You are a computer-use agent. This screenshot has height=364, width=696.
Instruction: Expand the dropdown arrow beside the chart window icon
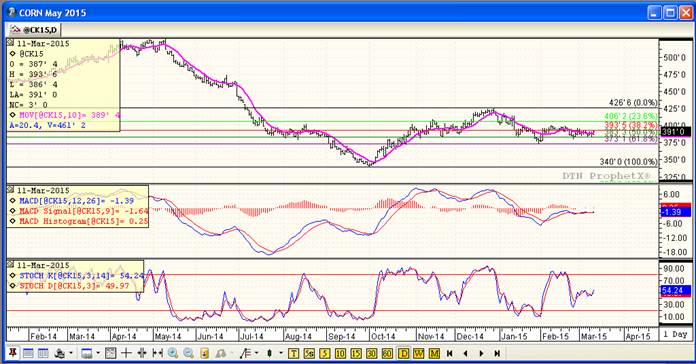coord(98,353)
